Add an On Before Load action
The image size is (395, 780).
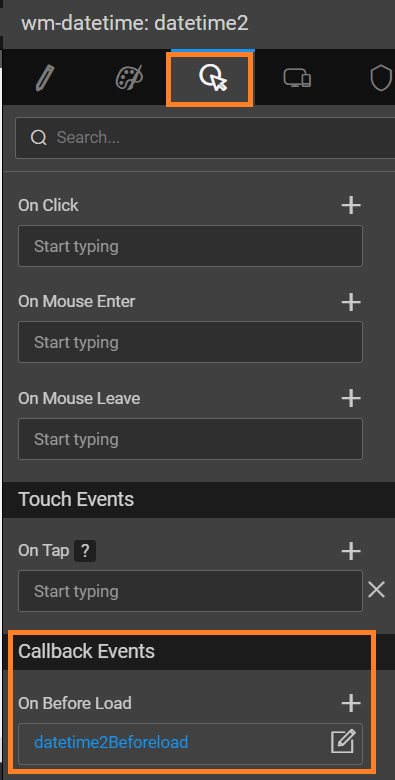tap(351, 703)
